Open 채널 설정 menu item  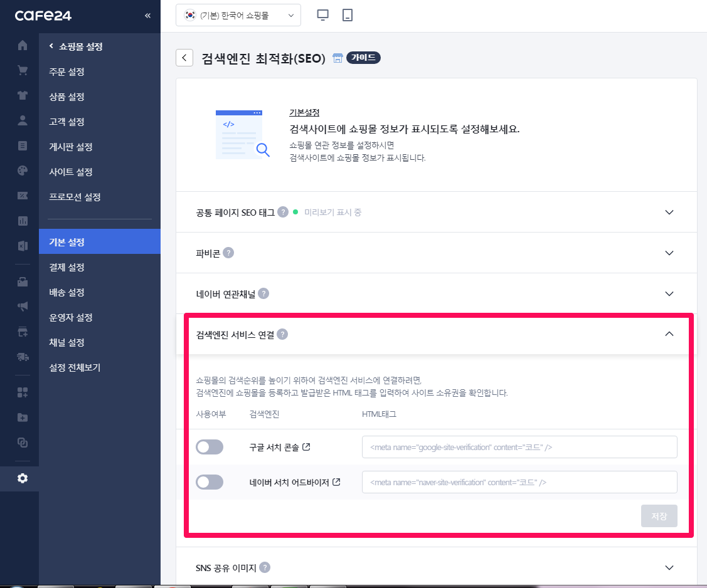[x=66, y=342]
